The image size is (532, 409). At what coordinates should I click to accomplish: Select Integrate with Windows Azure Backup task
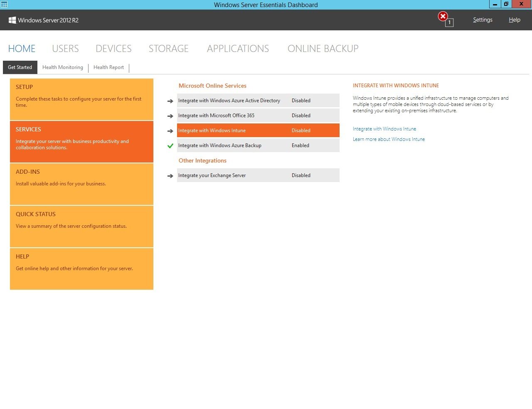(258, 145)
